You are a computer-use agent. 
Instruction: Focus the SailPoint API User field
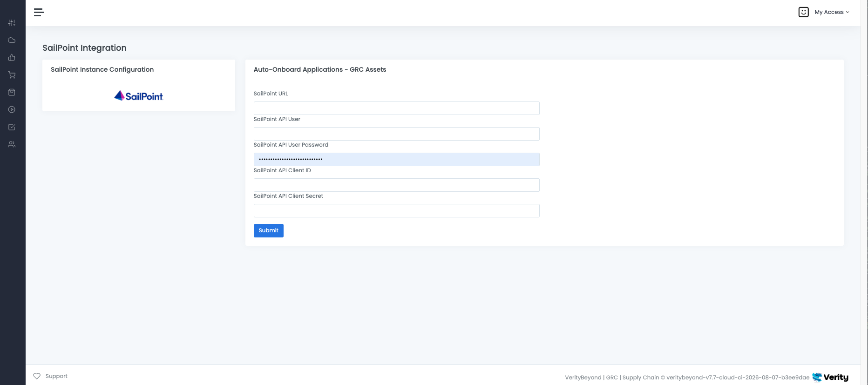pos(397,134)
